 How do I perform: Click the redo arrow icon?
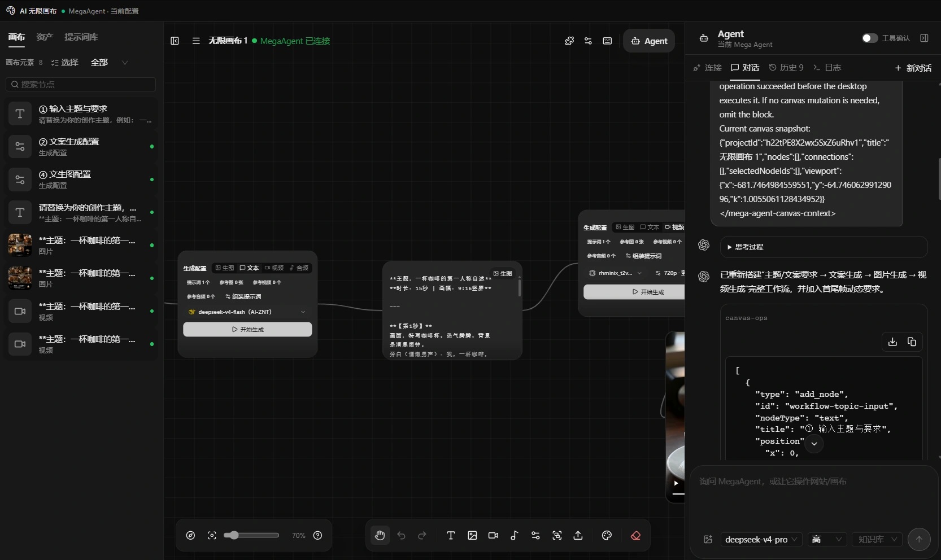click(x=422, y=535)
